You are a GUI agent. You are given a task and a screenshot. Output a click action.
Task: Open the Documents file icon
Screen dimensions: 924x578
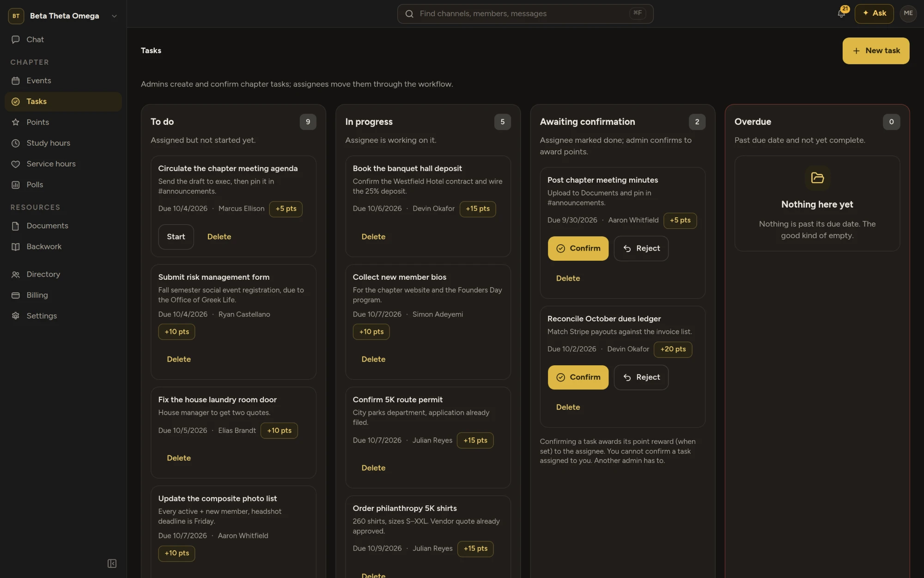pos(16,226)
